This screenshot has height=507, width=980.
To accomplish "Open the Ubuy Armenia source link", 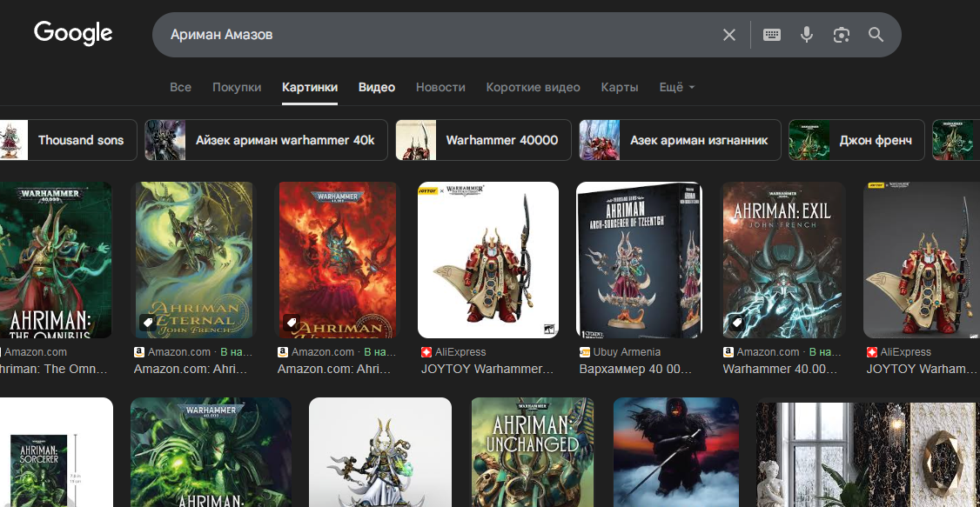I will 627,352.
